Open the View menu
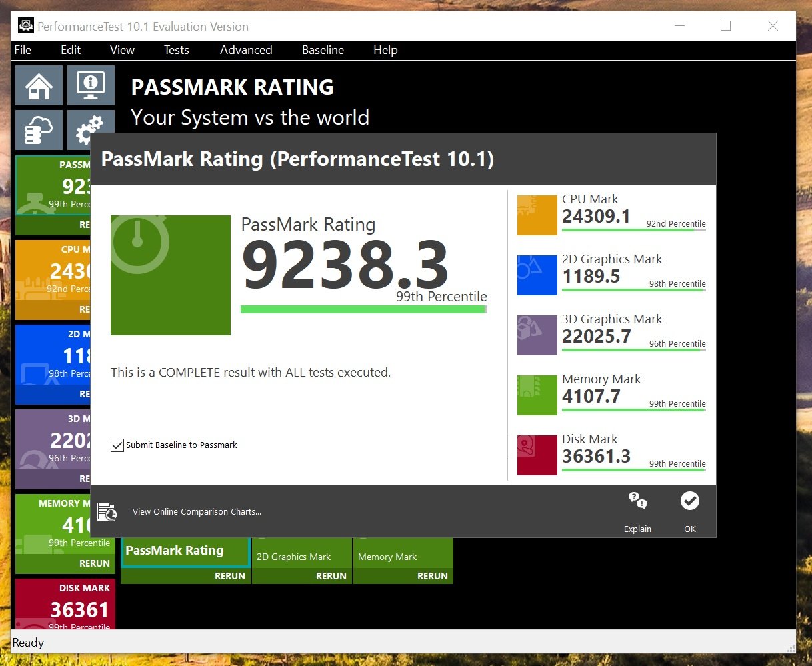This screenshot has width=812, height=666. 122,50
